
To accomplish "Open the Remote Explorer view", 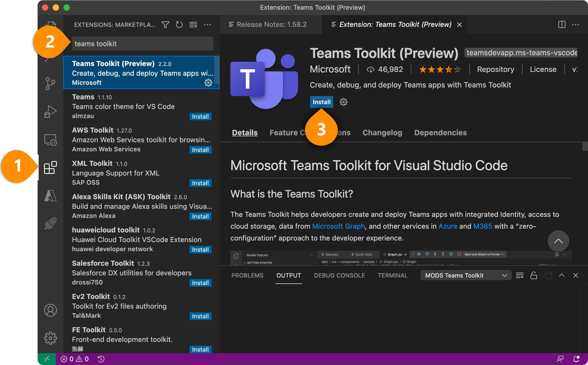I will [x=50, y=140].
